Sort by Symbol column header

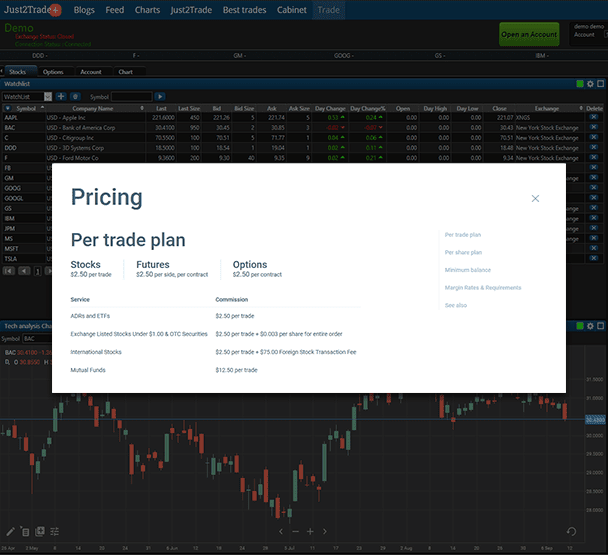click(26, 109)
